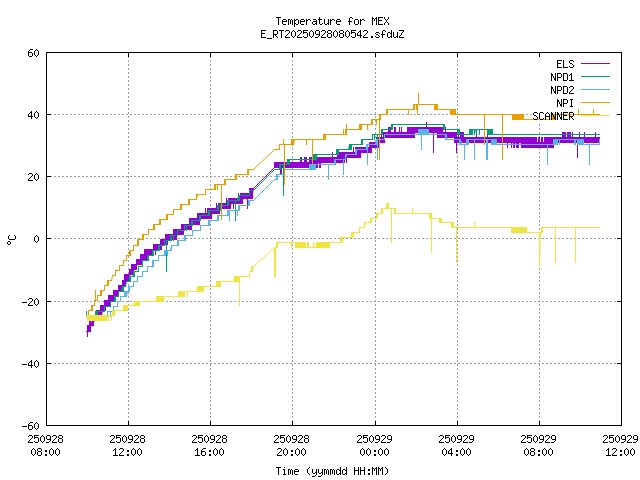640x480 pixels.
Task: Click the ELS legend label
Action: click(564, 64)
